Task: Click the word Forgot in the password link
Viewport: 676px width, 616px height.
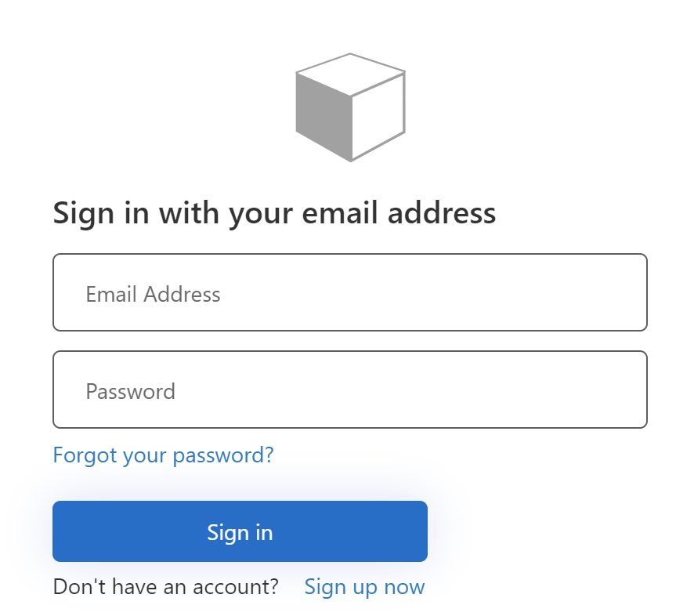Action: (85, 455)
